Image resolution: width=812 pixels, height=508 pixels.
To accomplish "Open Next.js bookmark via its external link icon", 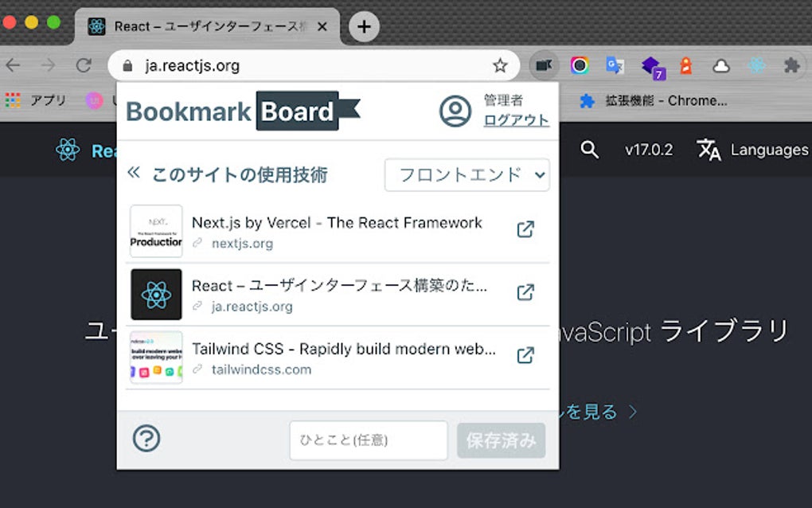I will click(x=524, y=229).
